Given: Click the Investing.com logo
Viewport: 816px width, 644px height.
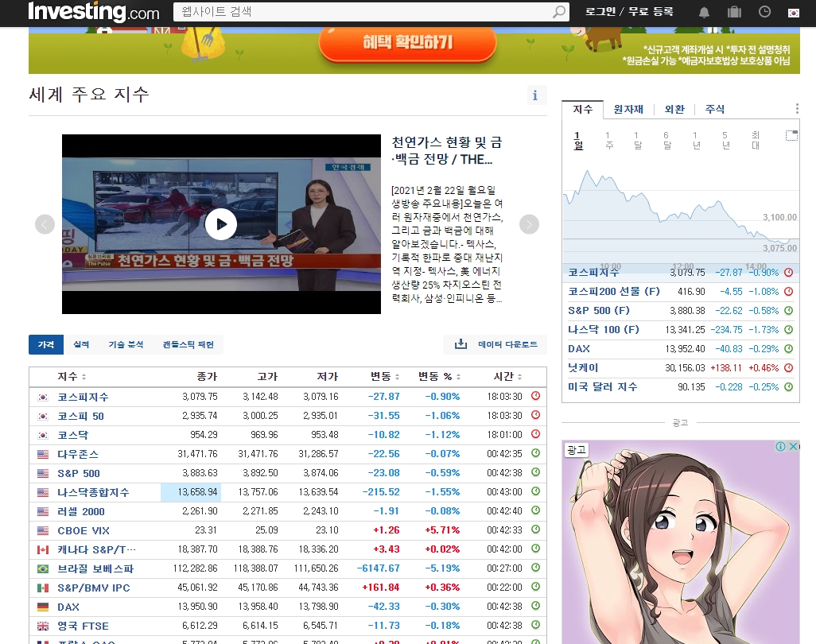Looking at the screenshot, I should click(94, 11).
